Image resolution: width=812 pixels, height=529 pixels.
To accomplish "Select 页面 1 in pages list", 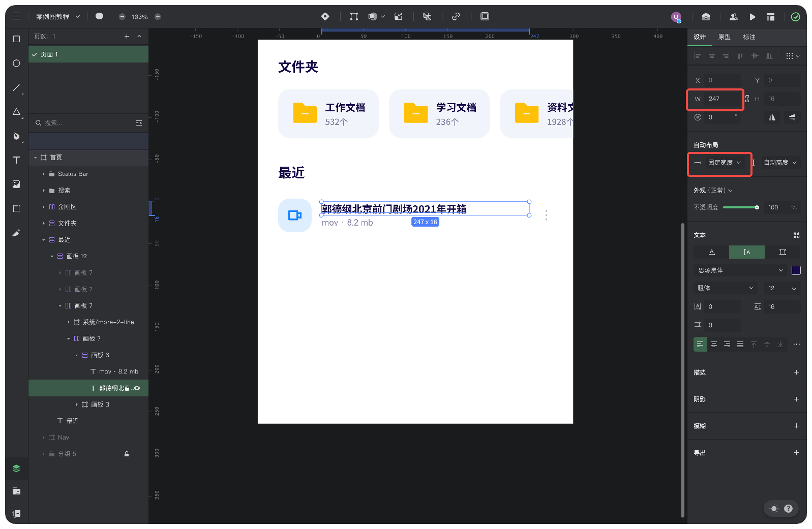I will pos(88,54).
